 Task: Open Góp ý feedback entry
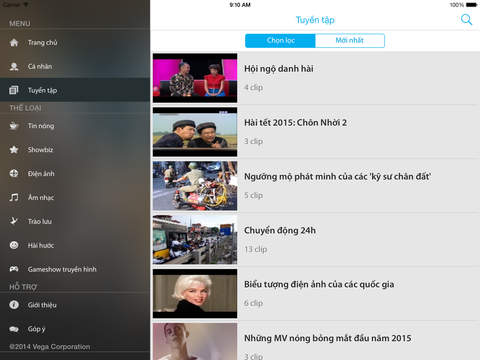coord(75,329)
